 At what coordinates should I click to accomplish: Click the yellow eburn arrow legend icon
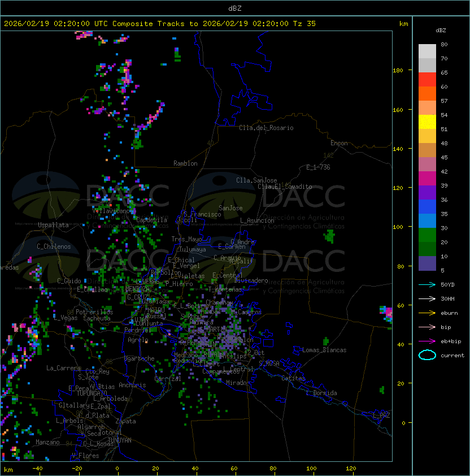(427, 313)
